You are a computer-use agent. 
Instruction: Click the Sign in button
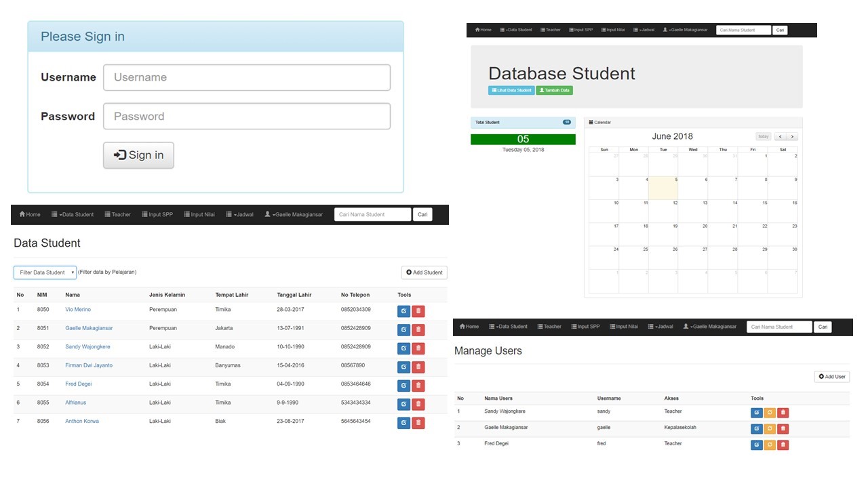pyautogui.click(x=138, y=155)
